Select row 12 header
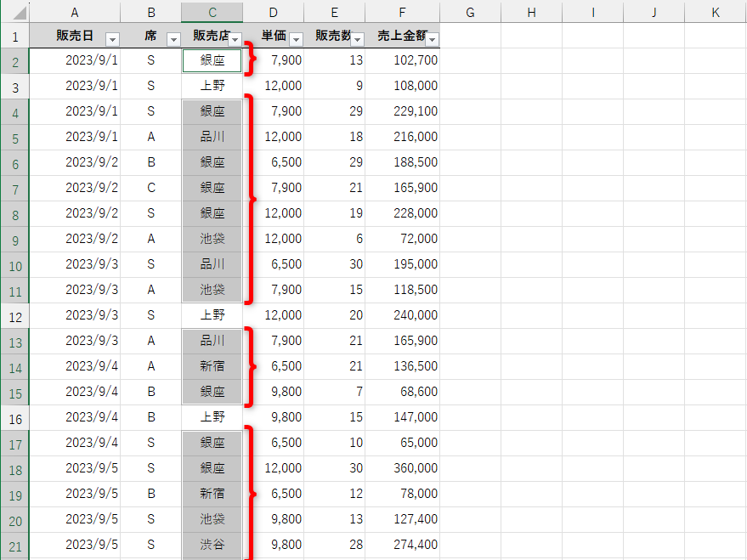This screenshot has width=747, height=560. [x=15, y=316]
